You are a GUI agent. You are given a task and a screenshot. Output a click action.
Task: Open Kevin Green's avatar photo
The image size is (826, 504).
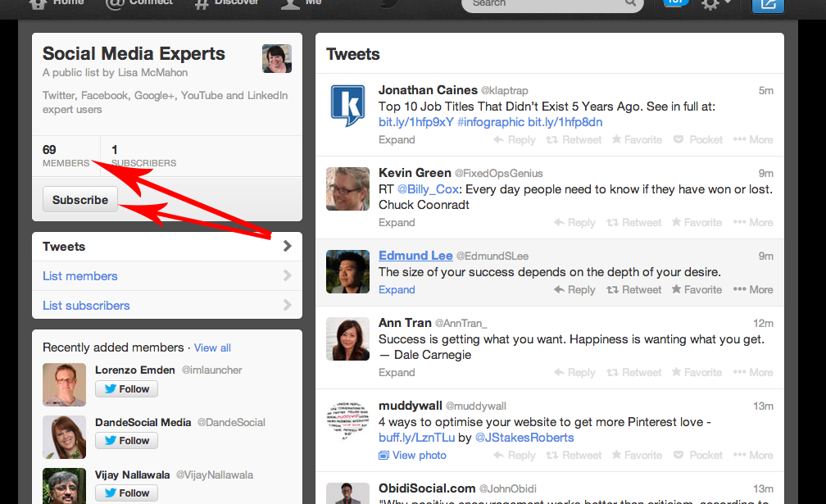tap(347, 188)
